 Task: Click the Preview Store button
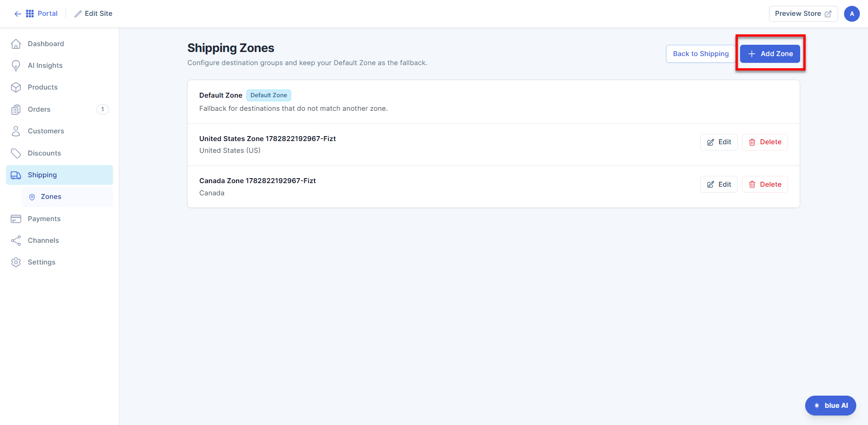[803, 14]
